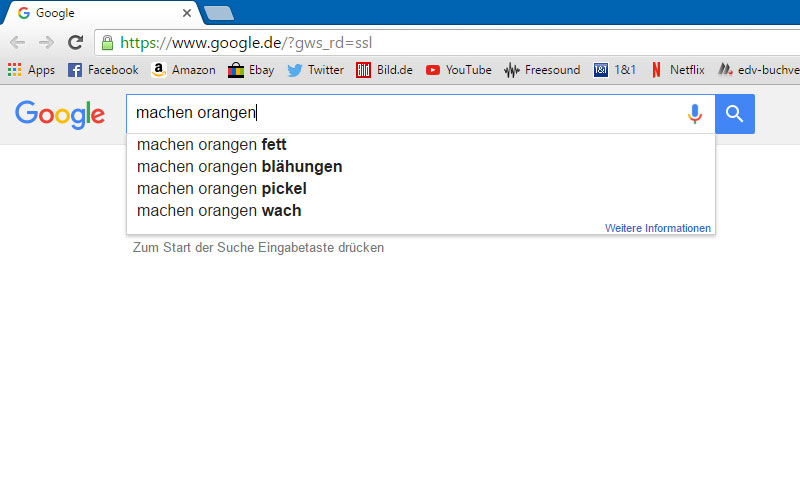Screen dimensions: 800x500
Task: Click the green padlock security icon
Action: [107, 42]
